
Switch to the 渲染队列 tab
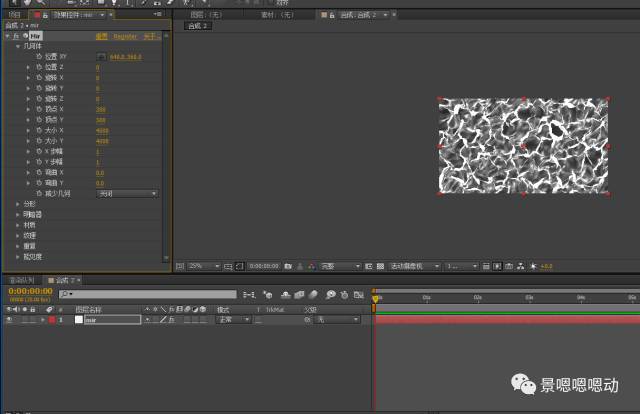(22, 280)
